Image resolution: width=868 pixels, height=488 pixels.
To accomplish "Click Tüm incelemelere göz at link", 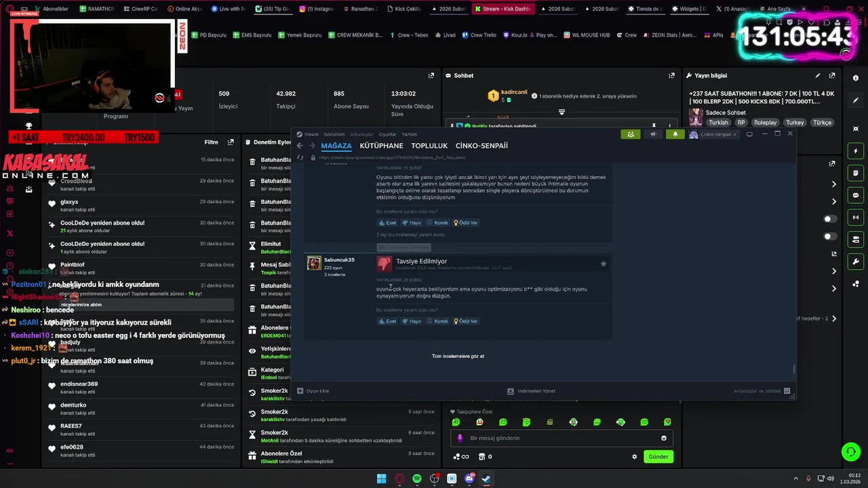I will pyautogui.click(x=458, y=356).
